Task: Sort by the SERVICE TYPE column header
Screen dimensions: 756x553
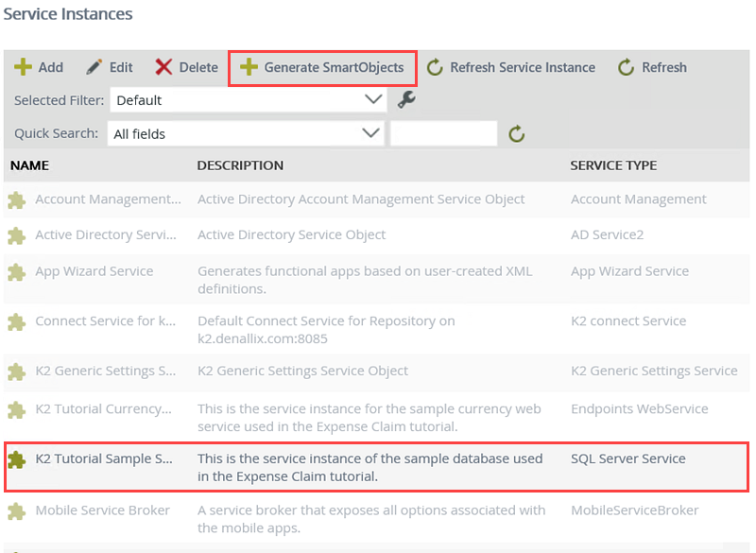Action: pos(613,165)
